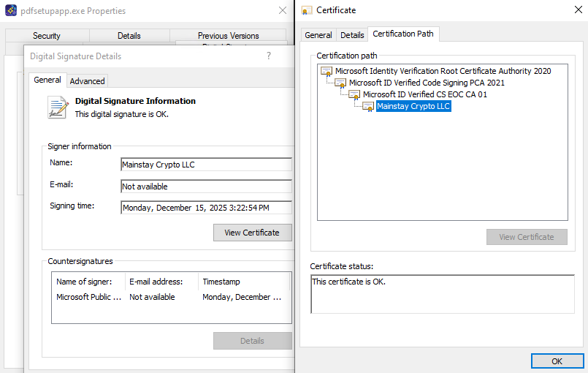
Task: Click the help question mark in Digital Signature Details
Action: click(x=269, y=56)
